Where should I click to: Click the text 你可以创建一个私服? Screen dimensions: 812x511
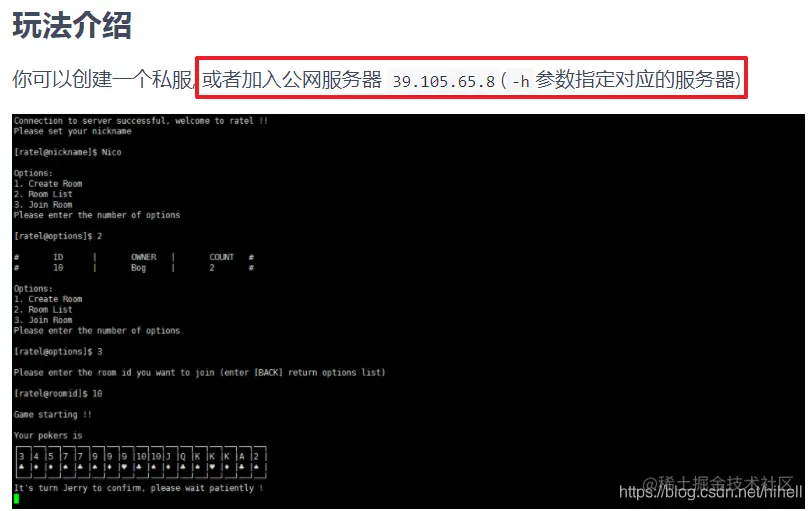pyautogui.click(x=102, y=80)
